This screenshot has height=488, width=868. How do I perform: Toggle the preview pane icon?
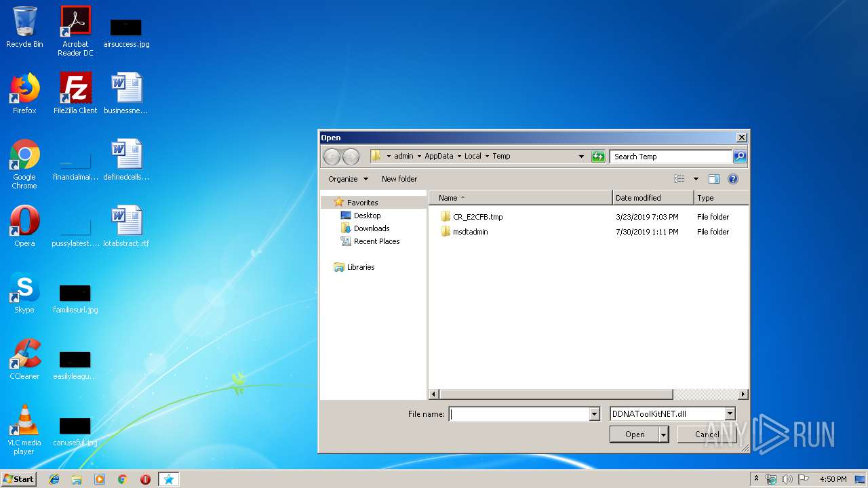(713, 179)
